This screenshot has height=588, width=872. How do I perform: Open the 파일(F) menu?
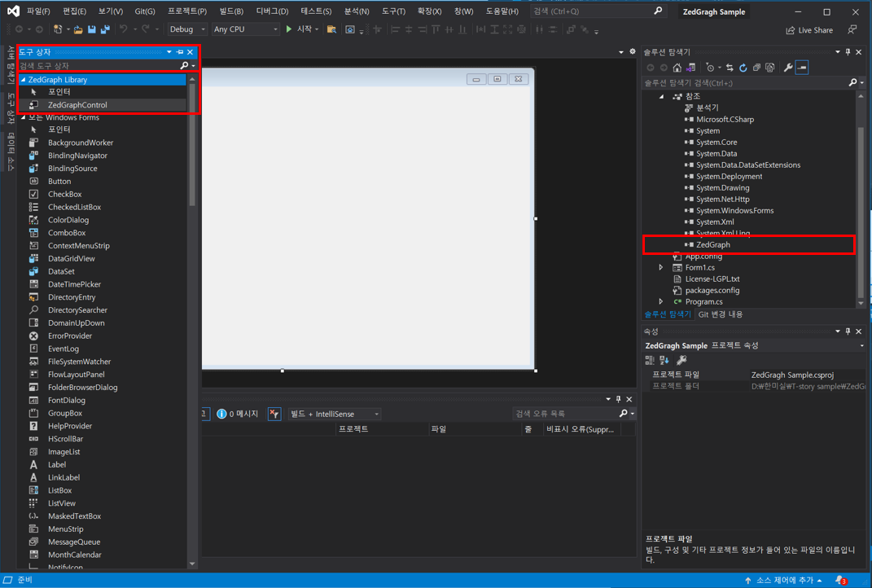(x=38, y=11)
